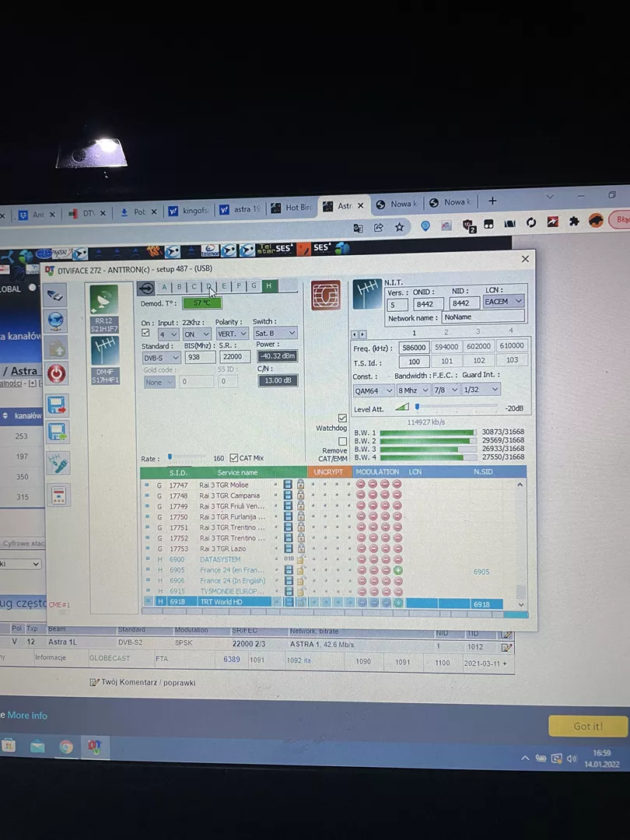Click the S.R. field showing 22000
Image resolution: width=630 pixels, height=840 pixels.
click(235, 357)
